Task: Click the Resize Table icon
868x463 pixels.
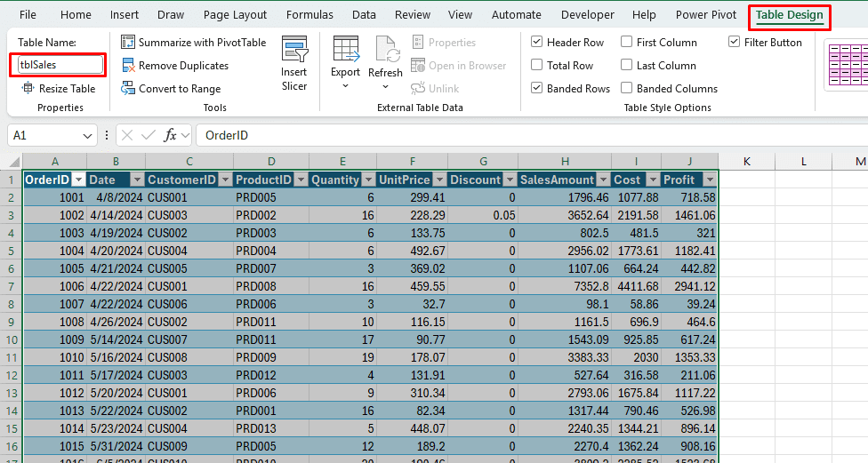Action: (x=28, y=89)
